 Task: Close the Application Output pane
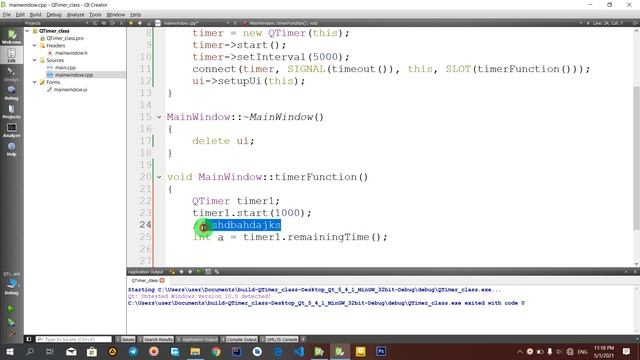(x=635, y=272)
